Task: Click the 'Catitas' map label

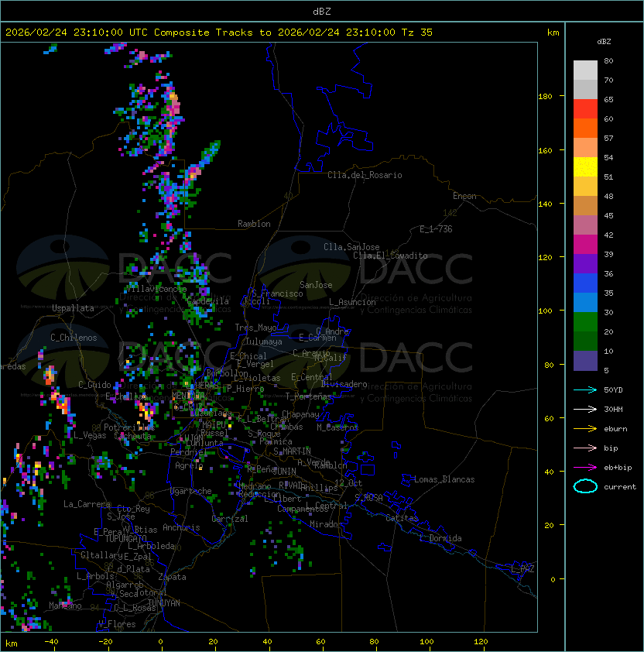Action: click(x=402, y=518)
